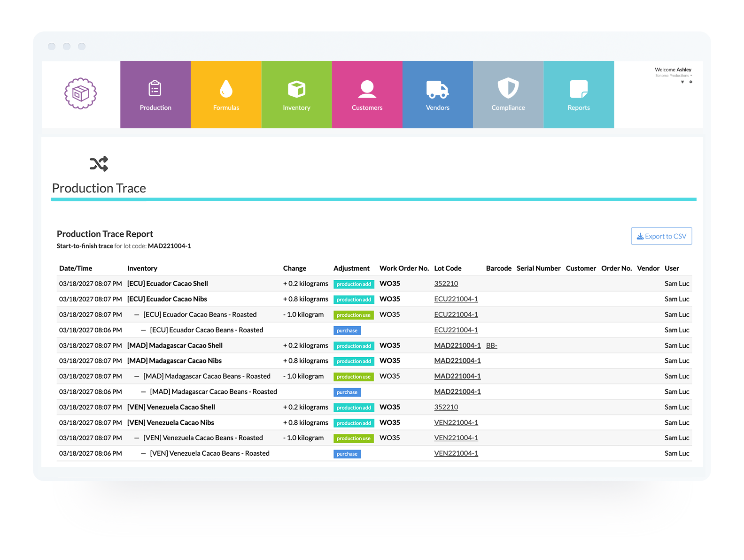Open the Formulas droplet icon
Viewport: 744px width, 560px height.
(226, 88)
